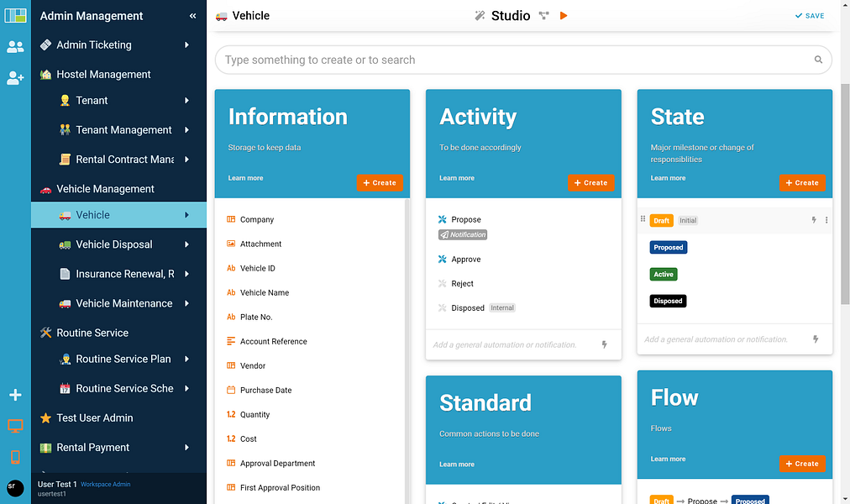Screen dimensions: 850x504
Task: Click Create in the Activity card
Action: coord(590,182)
